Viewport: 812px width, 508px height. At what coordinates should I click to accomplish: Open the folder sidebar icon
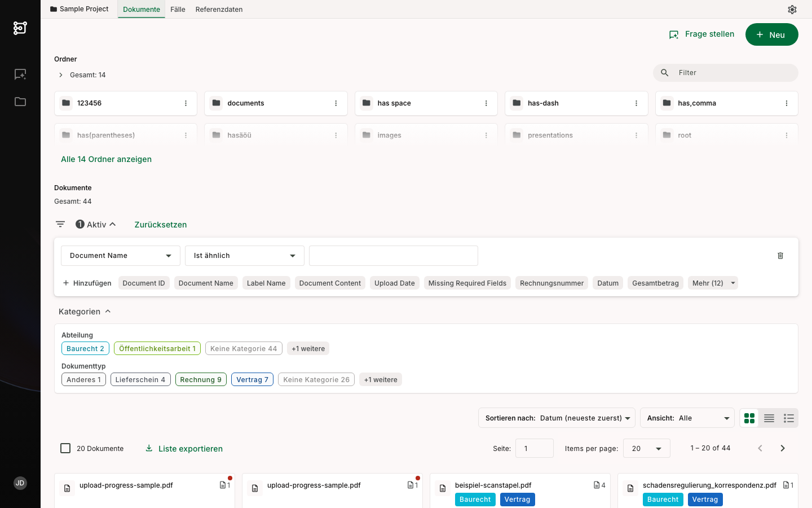(x=20, y=102)
